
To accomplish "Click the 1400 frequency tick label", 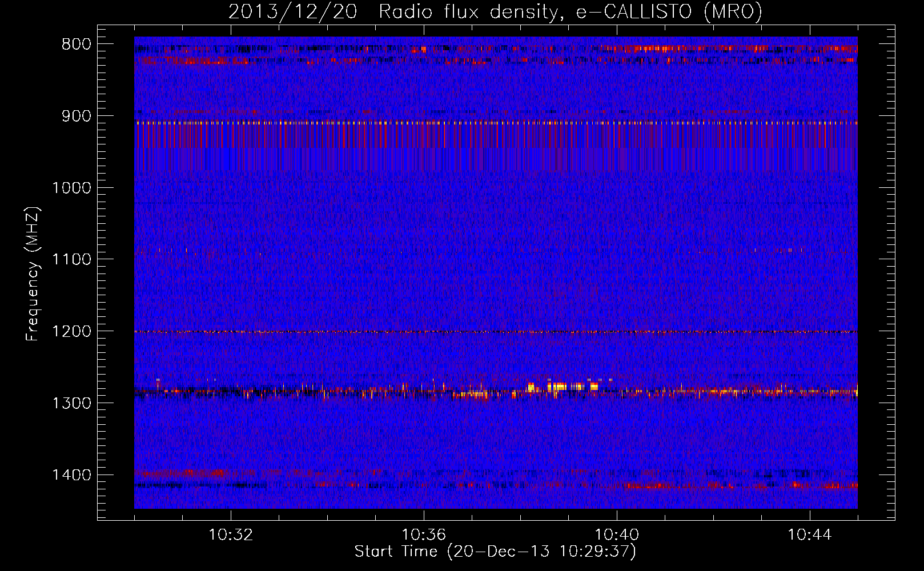I will pyautogui.click(x=72, y=475).
